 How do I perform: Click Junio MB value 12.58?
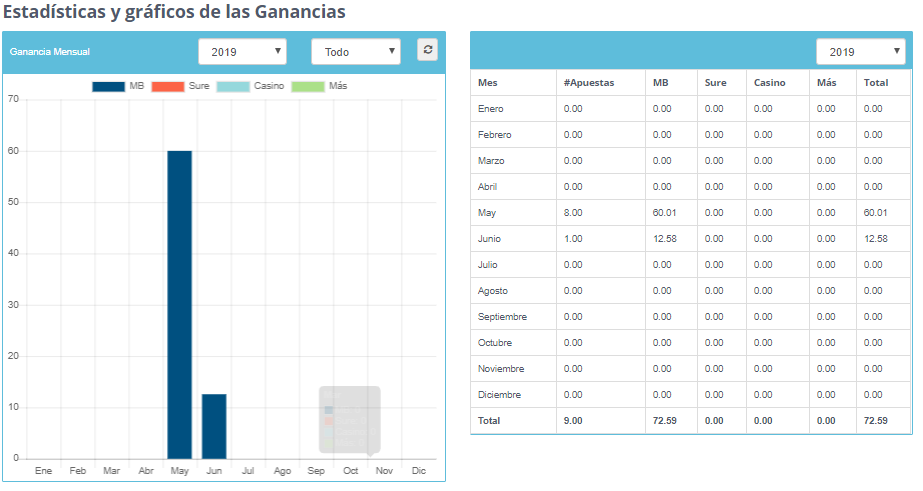pyautogui.click(x=664, y=239)
